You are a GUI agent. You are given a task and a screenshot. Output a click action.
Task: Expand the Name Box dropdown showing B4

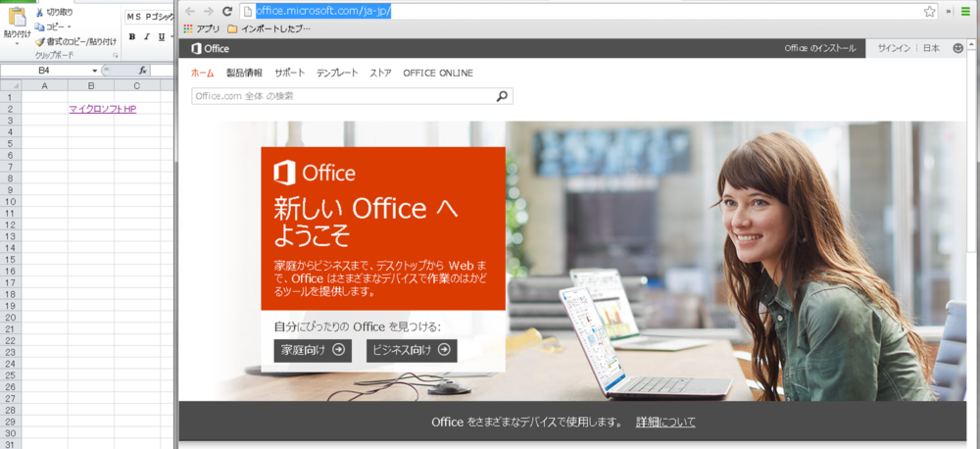95,71
